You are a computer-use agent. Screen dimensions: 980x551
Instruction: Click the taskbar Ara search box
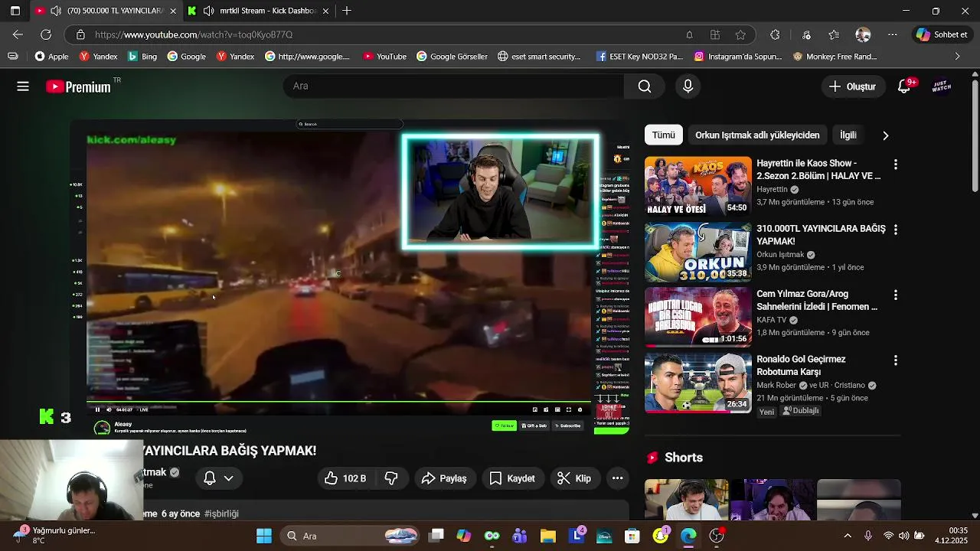point(351,536)
